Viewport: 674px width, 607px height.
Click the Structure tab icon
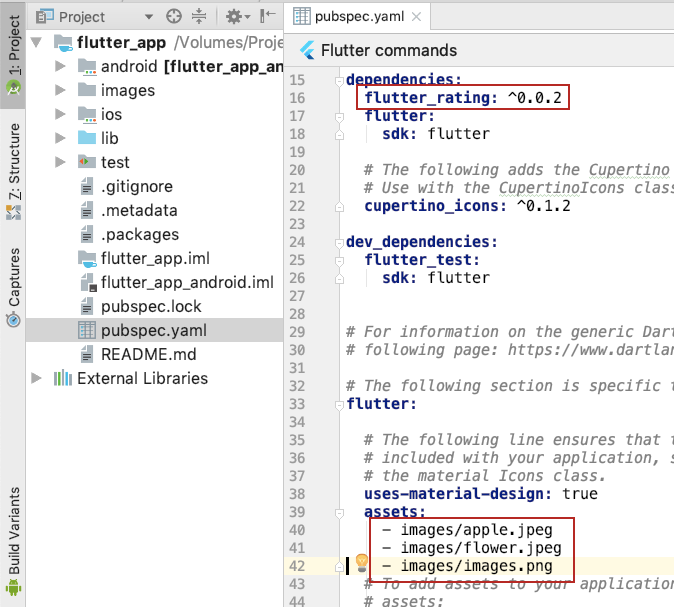tap(13, 212)
